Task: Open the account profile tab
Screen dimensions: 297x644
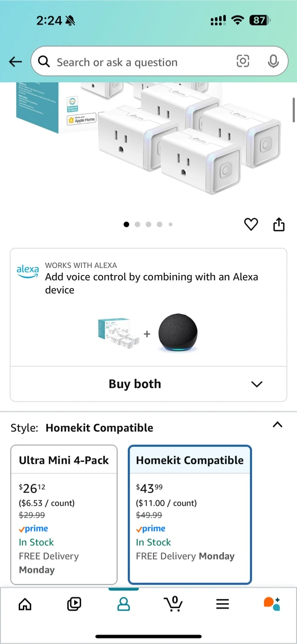Action: (123, 604)
